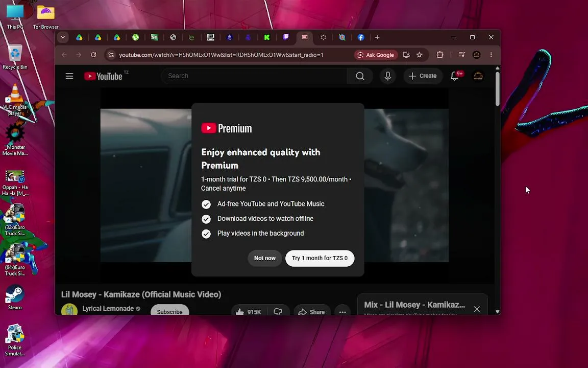Viewport: 588px width, 368px height.
Task: Select the This PC desktop icon
Action: tap(15, 16)
